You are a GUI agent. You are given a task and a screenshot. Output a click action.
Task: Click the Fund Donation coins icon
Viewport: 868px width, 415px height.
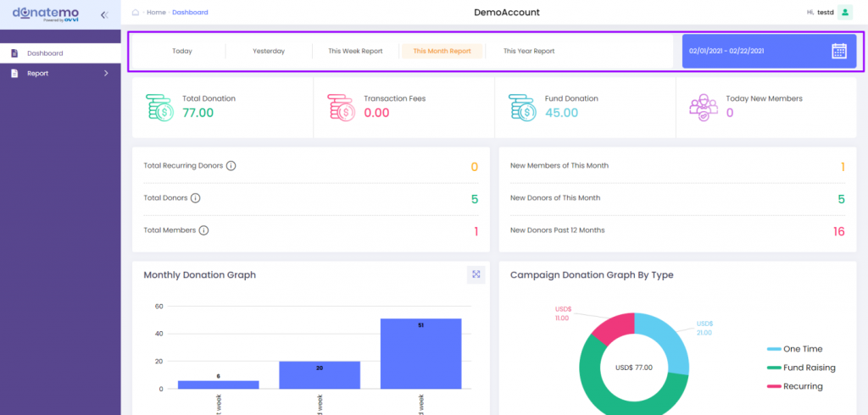[522, 108]
